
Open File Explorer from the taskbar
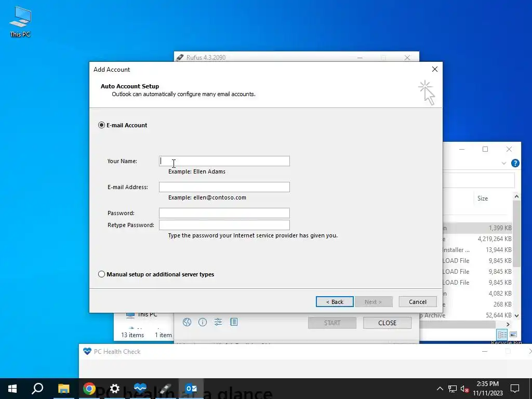pos(63,389)
